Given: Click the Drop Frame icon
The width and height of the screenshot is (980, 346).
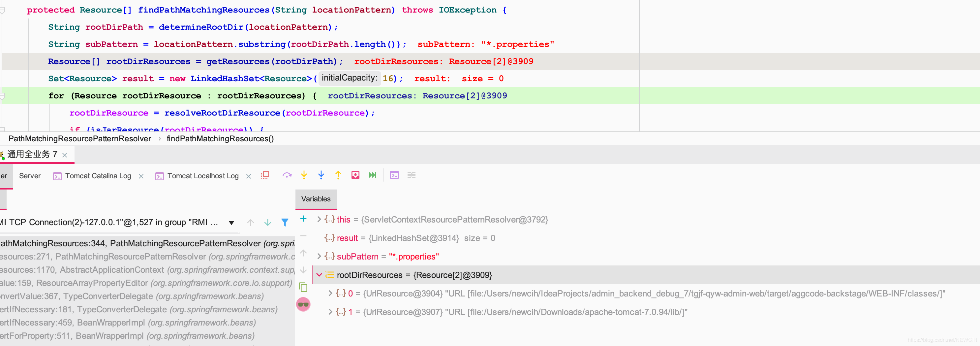Looking at the screenshot, I should (x=355, y=175).
